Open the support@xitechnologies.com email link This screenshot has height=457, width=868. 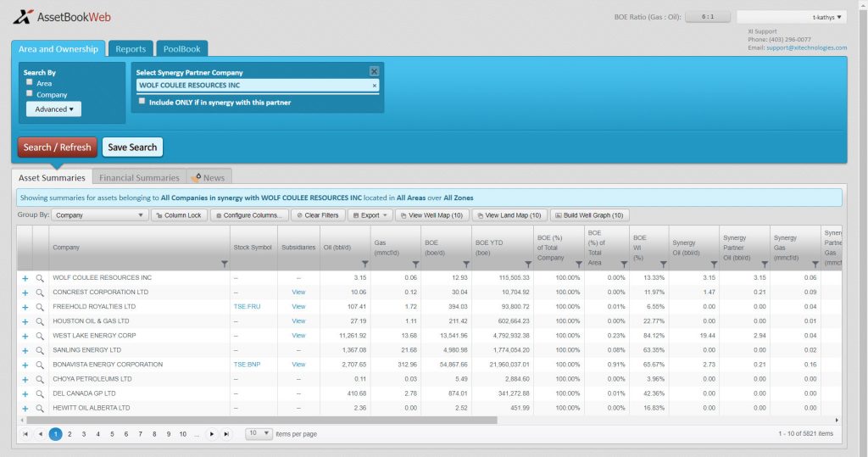pyautogui.click(x=807, y=47)
